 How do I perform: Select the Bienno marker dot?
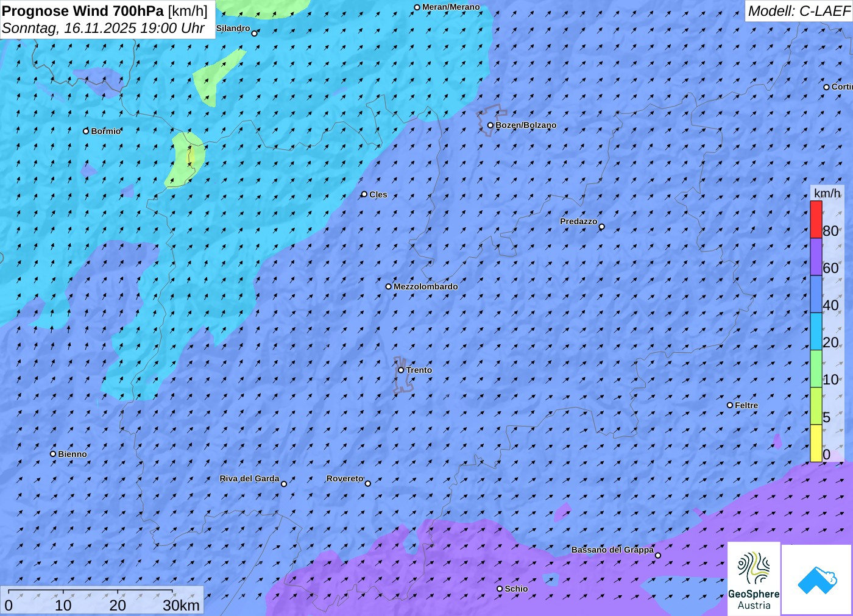pos(53,454)
